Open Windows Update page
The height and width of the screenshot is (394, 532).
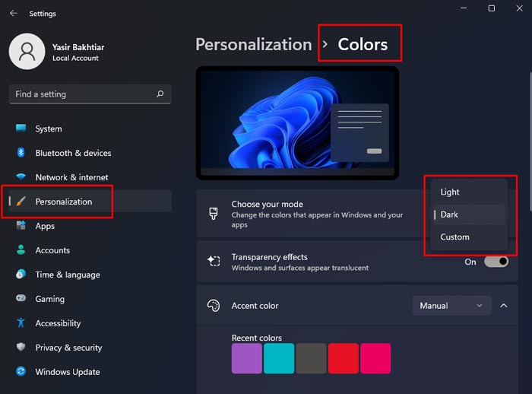point(90,372)
